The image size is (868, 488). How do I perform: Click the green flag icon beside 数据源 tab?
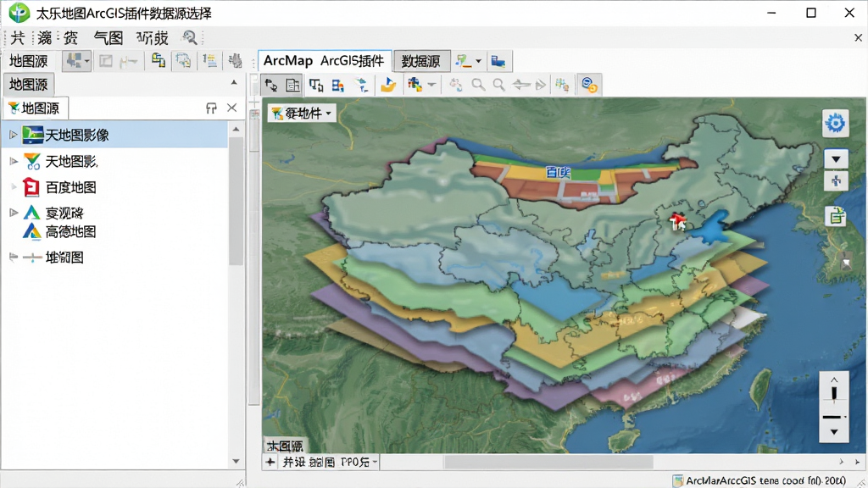click(x=463, y=61)
